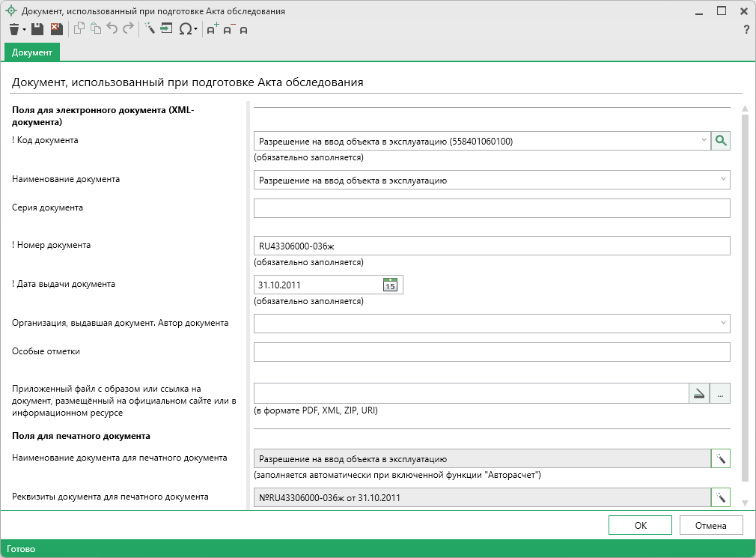Click the wand beside printed document name
This screenshot has height=558, width=756.
coord(720,458)
